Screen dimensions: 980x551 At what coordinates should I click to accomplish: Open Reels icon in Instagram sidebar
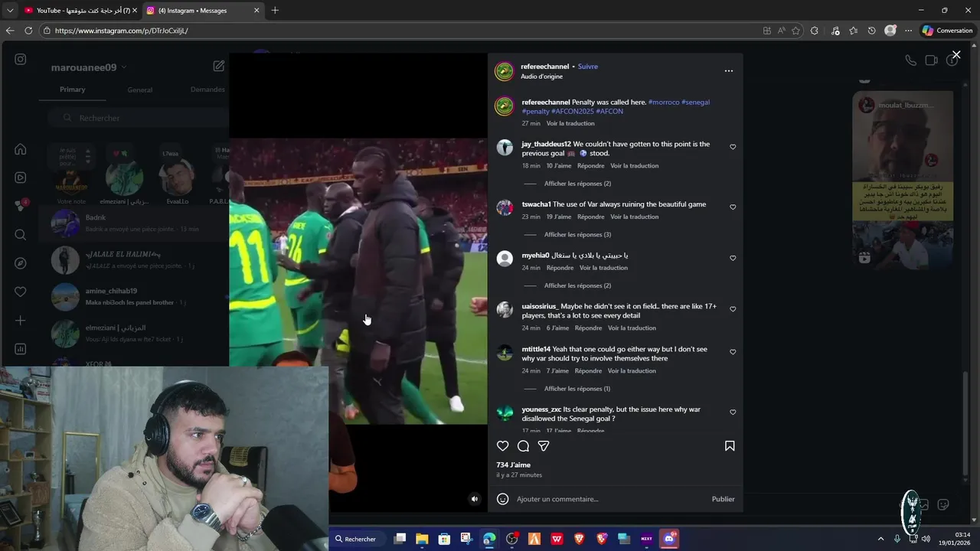coord(21,178)
